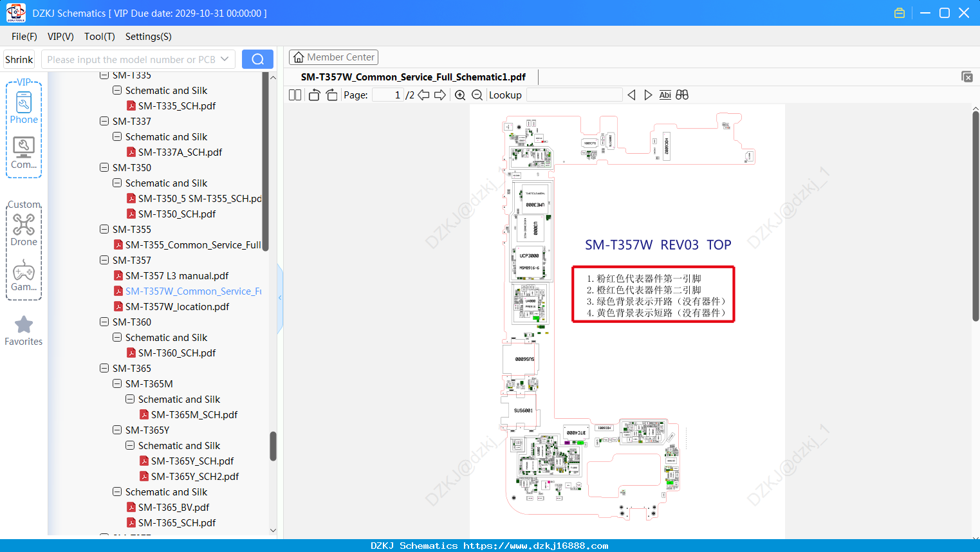This screenshot has height=552, width=980.
Task: Open SM-T357W_location.pdf
Action: pos(177,306)
